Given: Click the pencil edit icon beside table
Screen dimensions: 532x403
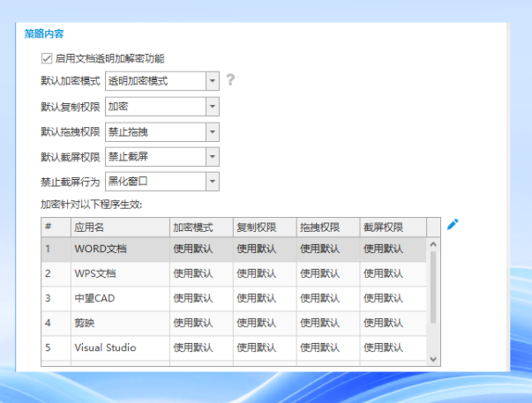Looking at the screenshot, I should [x=453, y=224].
